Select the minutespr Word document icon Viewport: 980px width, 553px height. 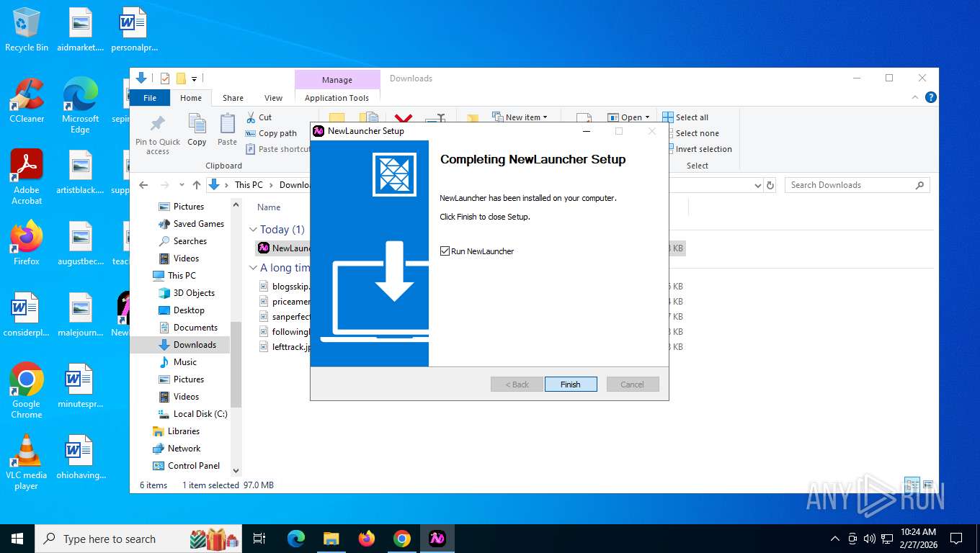tap(80, 385)
